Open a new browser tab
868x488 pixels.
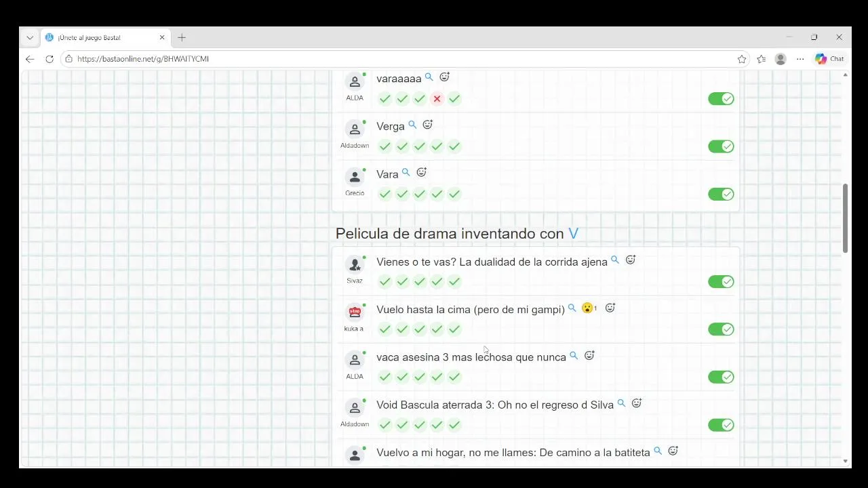(182, 38)
